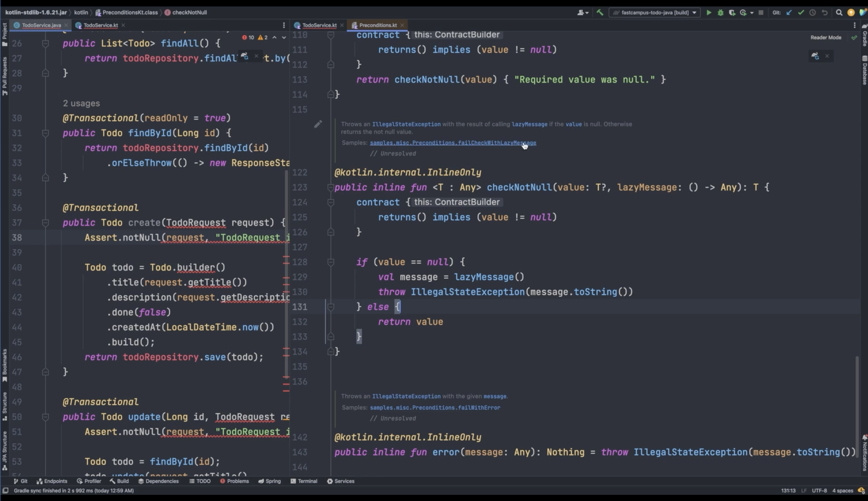Click IllegalStateException link in lazyMessage doc
This screenshot has height=501, width=868.
(x=406, y=124)
